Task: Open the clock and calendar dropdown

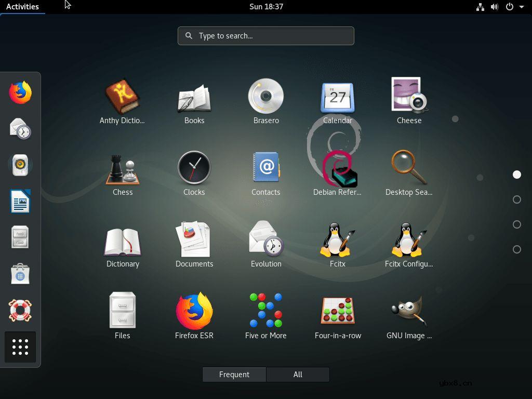Action: tap(266, 7)
